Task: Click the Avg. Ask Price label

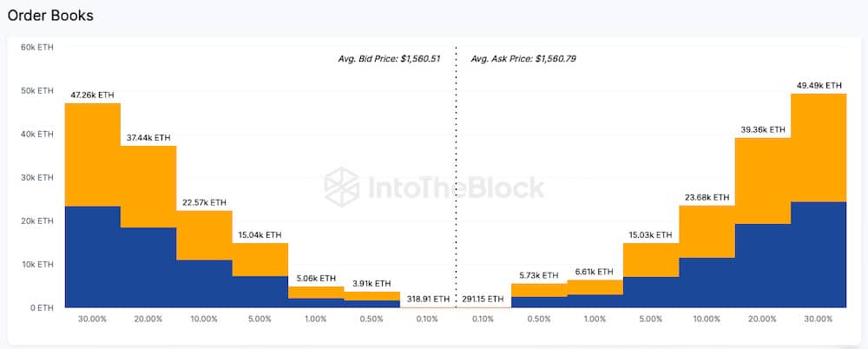Action: 523,59
